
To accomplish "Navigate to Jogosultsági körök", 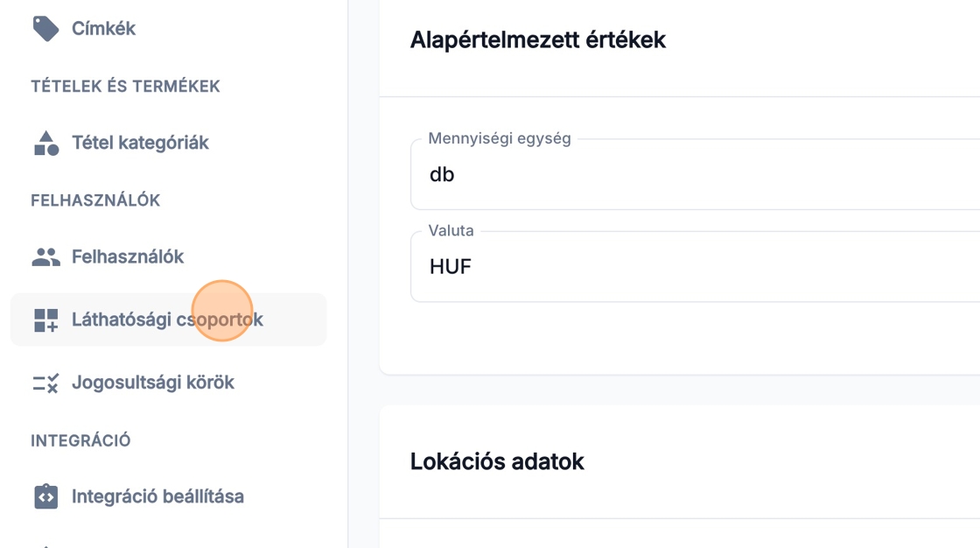I will [153, 383].
